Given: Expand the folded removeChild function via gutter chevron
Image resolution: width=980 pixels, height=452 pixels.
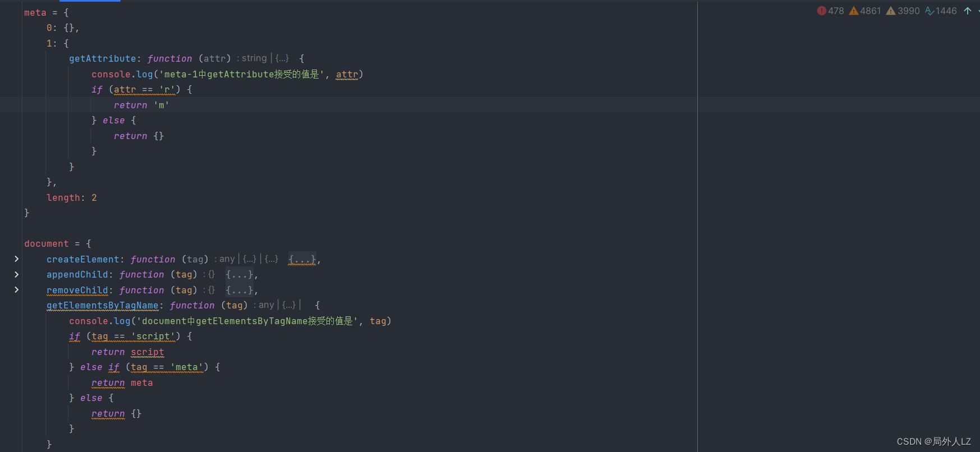Looking at the screenshot, I should pyautogui.click(x=17, y=290).
